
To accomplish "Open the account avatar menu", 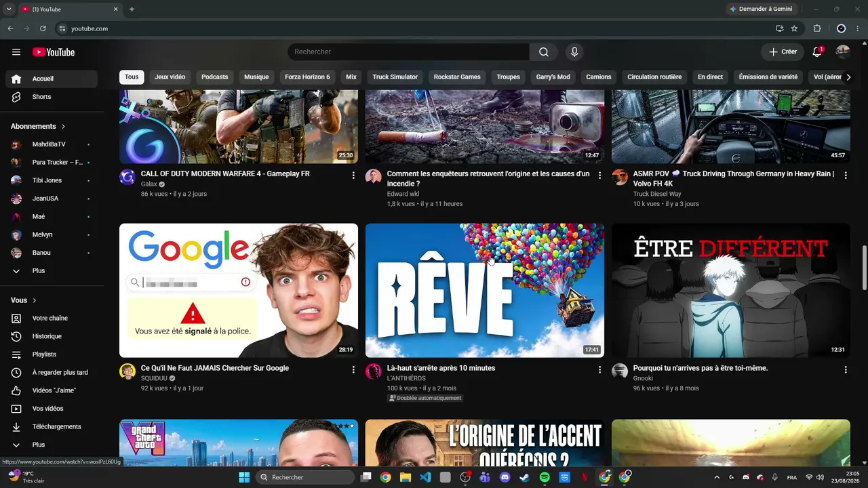I will tap(843, 52).
